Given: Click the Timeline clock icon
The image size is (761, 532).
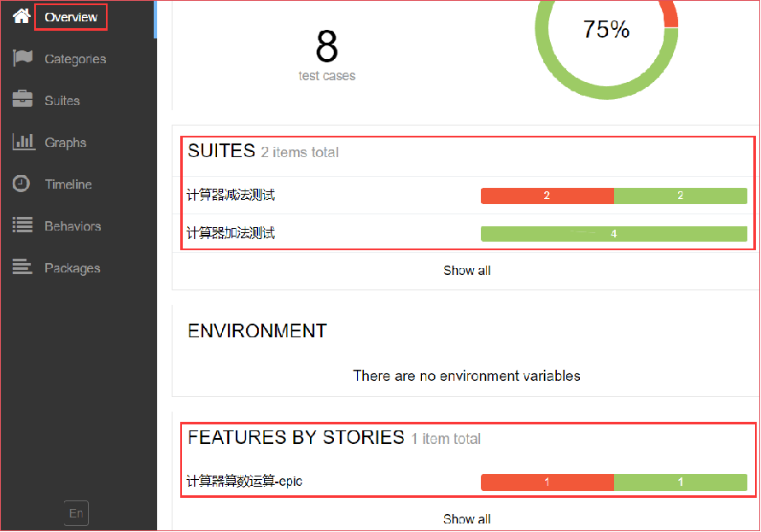Looking at the screenshot, I should (x=22, y=184).
